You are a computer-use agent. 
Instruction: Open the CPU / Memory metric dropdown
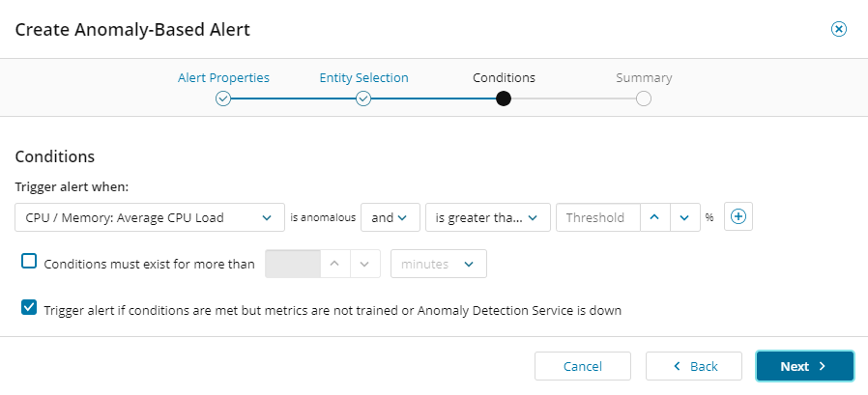click(x=150, y=217)
